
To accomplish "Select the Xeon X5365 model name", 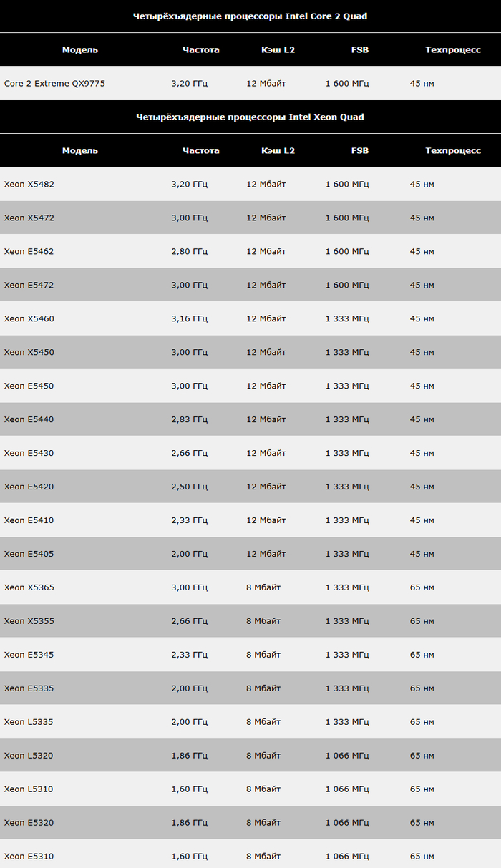I will tap(29, 588).
